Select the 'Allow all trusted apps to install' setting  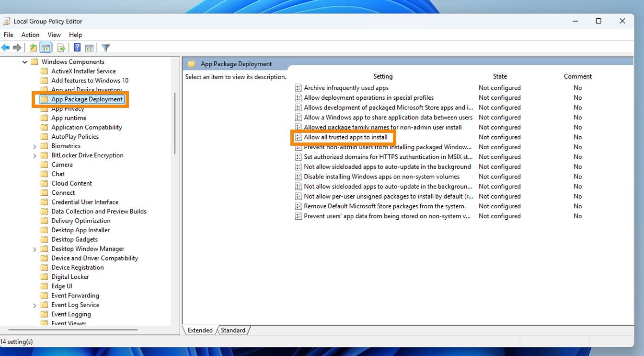tap(346, 137)
